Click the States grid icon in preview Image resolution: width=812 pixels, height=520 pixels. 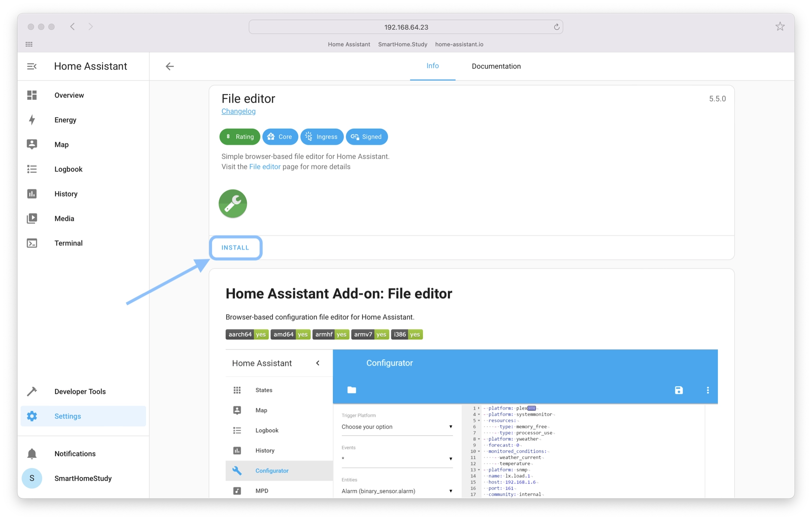coord(237,390)
